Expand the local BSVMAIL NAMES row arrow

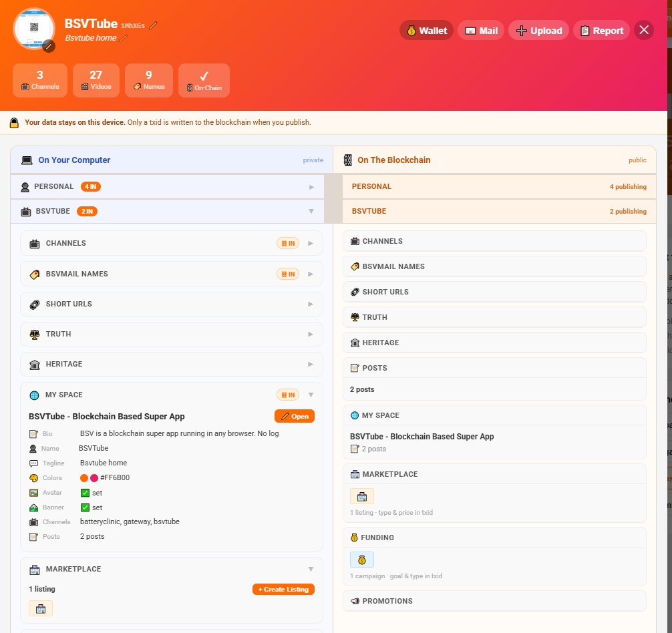311,274
